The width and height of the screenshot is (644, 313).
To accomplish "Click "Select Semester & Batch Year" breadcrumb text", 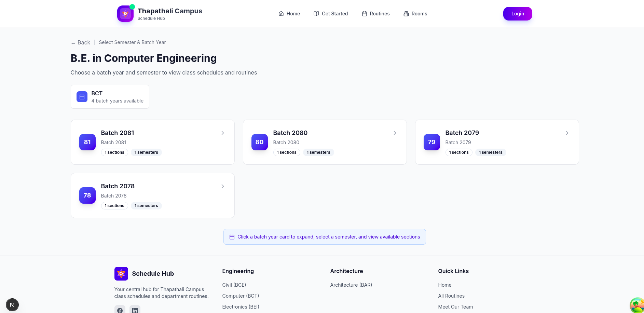I will 133,42.
